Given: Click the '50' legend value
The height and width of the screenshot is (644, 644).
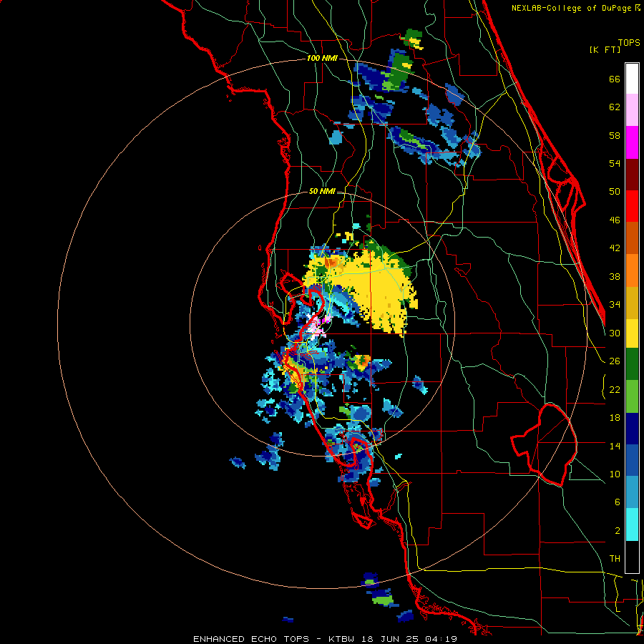Looking at the screenshot, I should pyautogui.click(x=615, y=192).
